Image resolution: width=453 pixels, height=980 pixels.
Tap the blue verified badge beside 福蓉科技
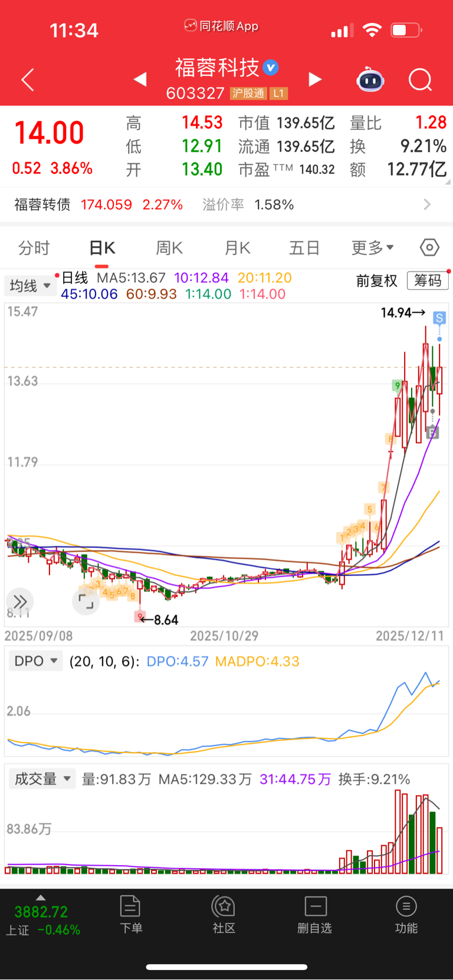[271, 68]
